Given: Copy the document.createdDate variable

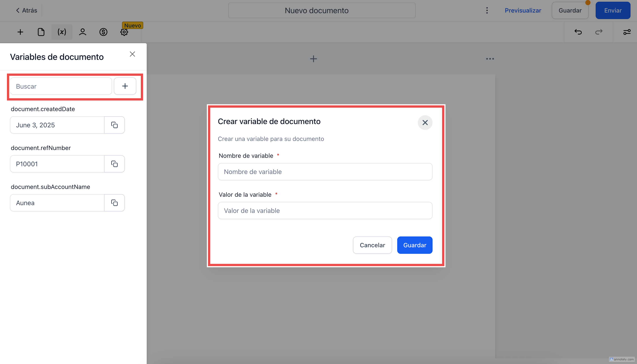Looking at the screenshot, I should pyautogui.click(x=114, y=125).
